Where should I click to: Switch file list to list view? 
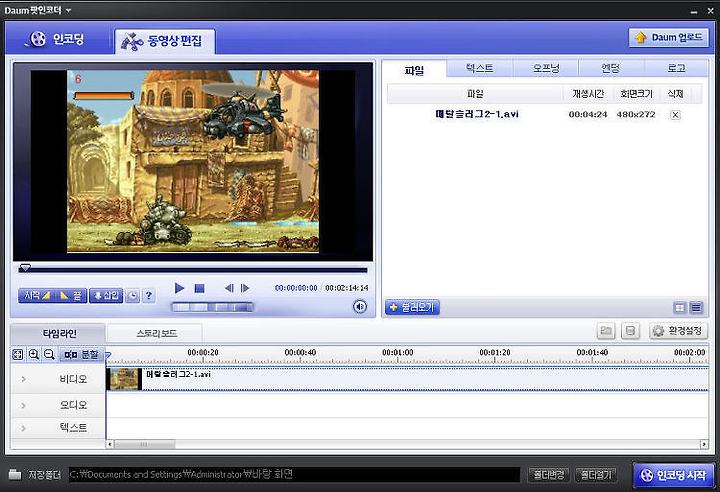click(x=696, y=307)
